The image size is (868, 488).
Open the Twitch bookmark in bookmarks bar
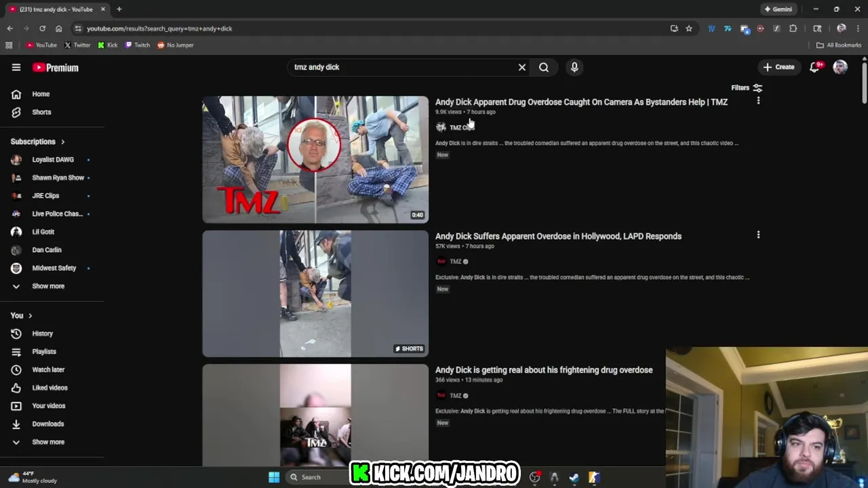pyautogui.click(x=138, y=45)
